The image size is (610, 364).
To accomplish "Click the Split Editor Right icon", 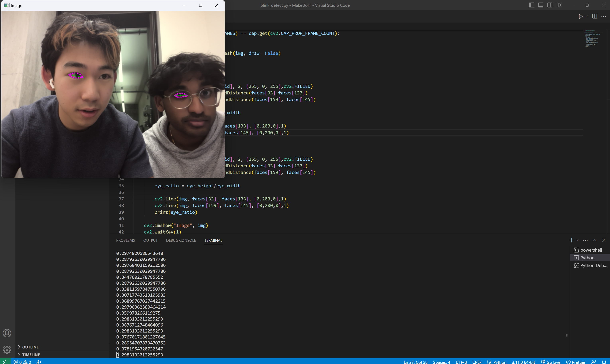I will [x=594, y=16].
